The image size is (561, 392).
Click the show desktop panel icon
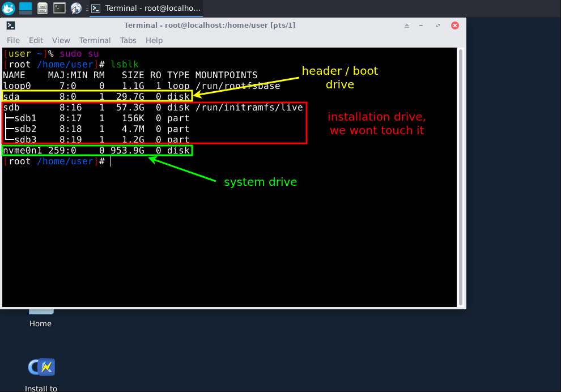(25, 8)
